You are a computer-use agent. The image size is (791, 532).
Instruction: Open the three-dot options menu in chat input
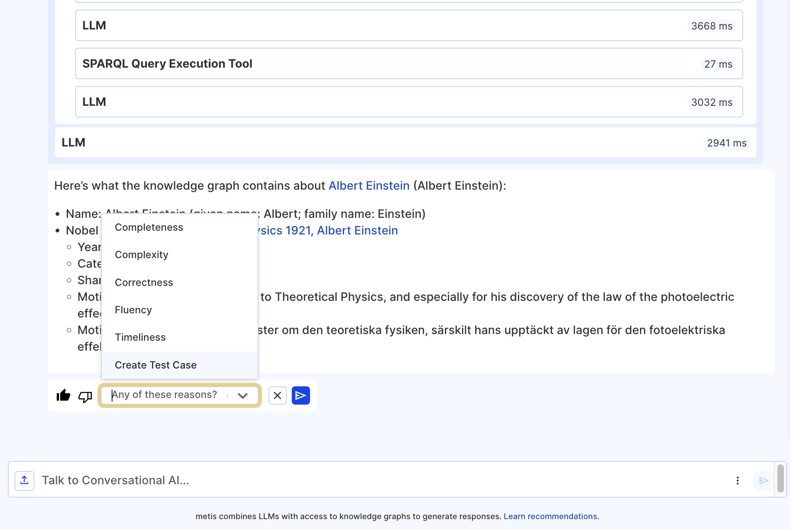(737, 481)
